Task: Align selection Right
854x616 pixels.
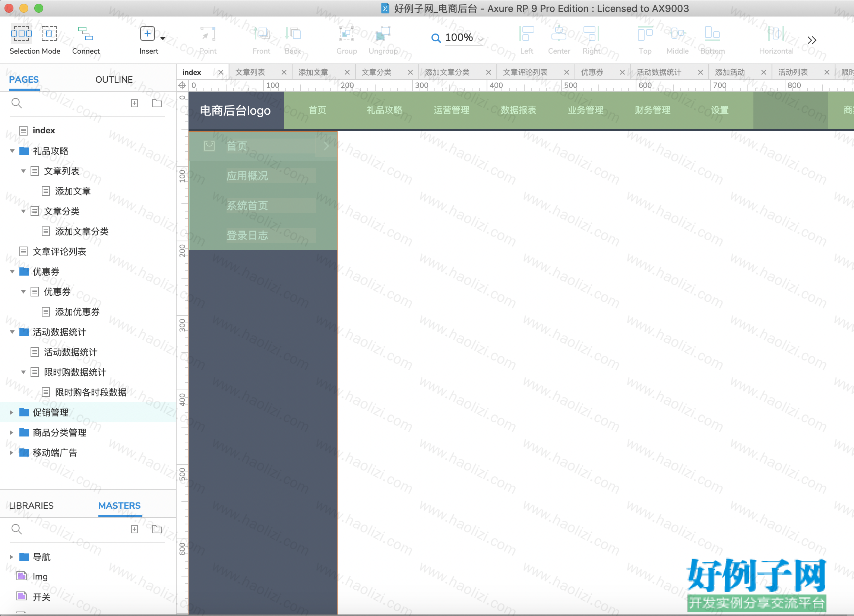Action: [x=591, y=39]
